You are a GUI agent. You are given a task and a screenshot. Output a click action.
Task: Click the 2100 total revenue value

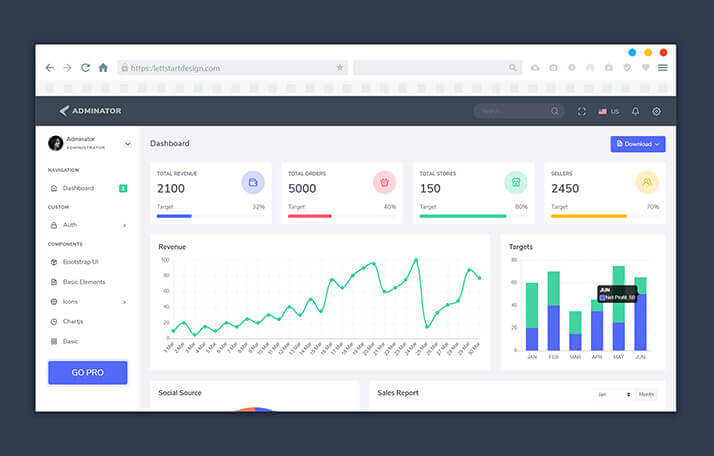[x=171, y=189]
